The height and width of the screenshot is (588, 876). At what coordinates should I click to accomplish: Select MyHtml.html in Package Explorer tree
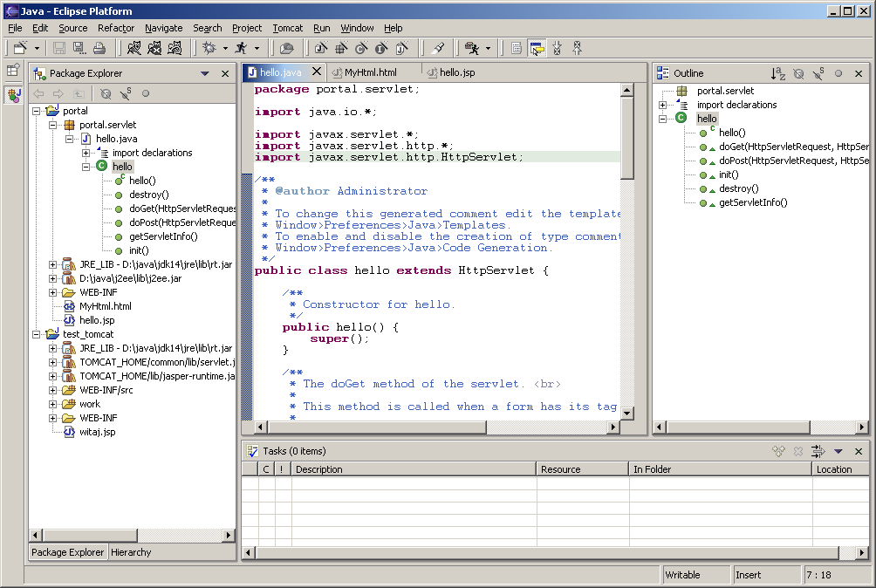106,306
